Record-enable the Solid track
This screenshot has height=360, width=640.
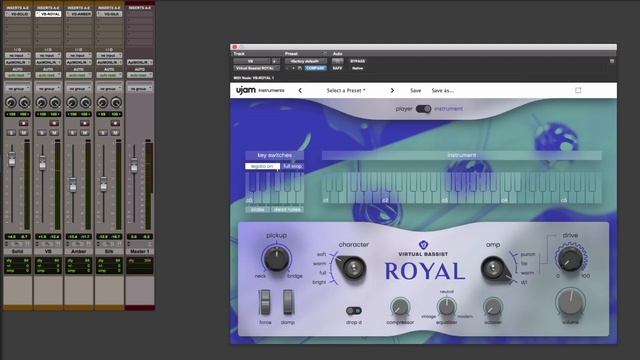tap(24, 123)
